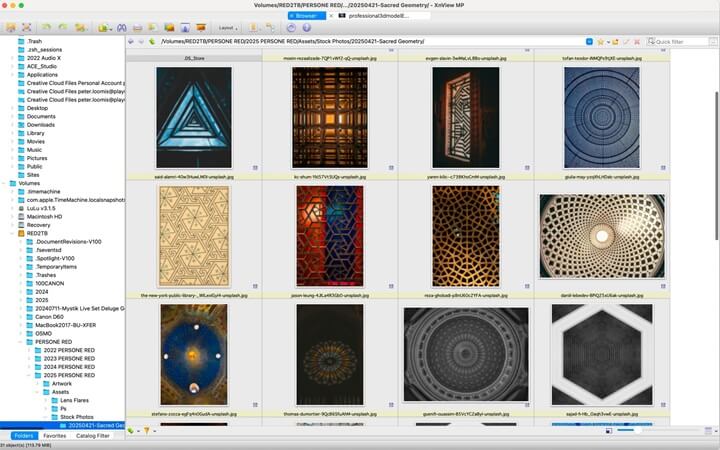Open the Layout dropdown

tap(228, 28)
